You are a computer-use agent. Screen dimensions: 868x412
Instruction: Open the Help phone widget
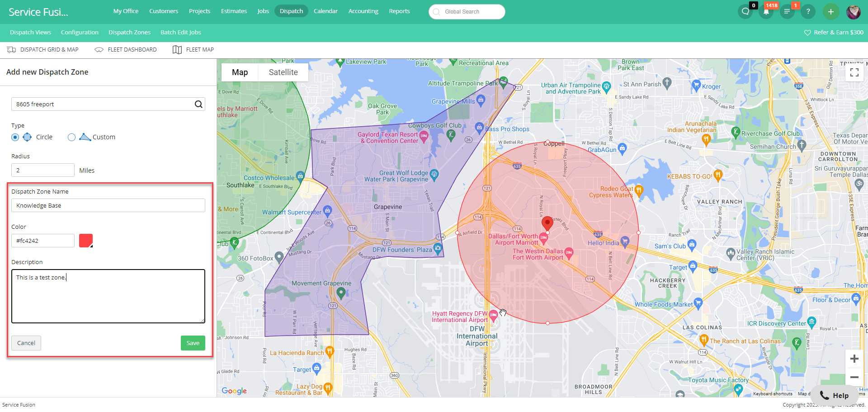pyautogui.click(x=835, y=395)
